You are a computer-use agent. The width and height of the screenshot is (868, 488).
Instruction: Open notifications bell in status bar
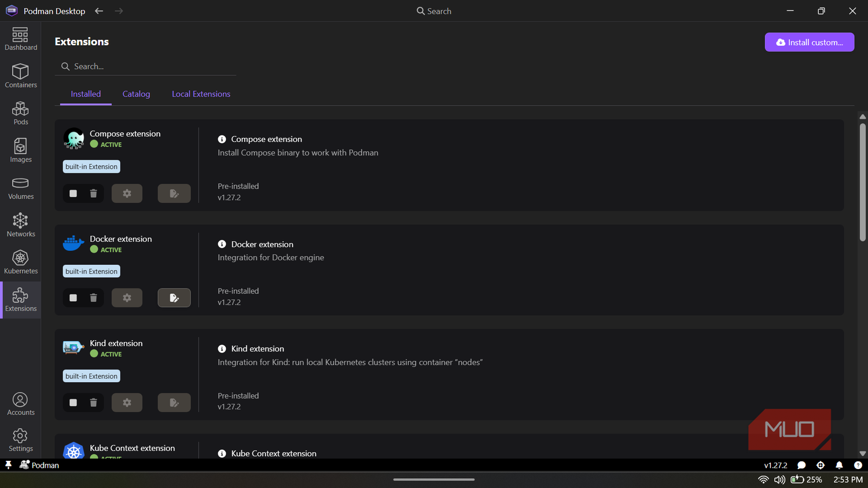[x=839, y=465]
